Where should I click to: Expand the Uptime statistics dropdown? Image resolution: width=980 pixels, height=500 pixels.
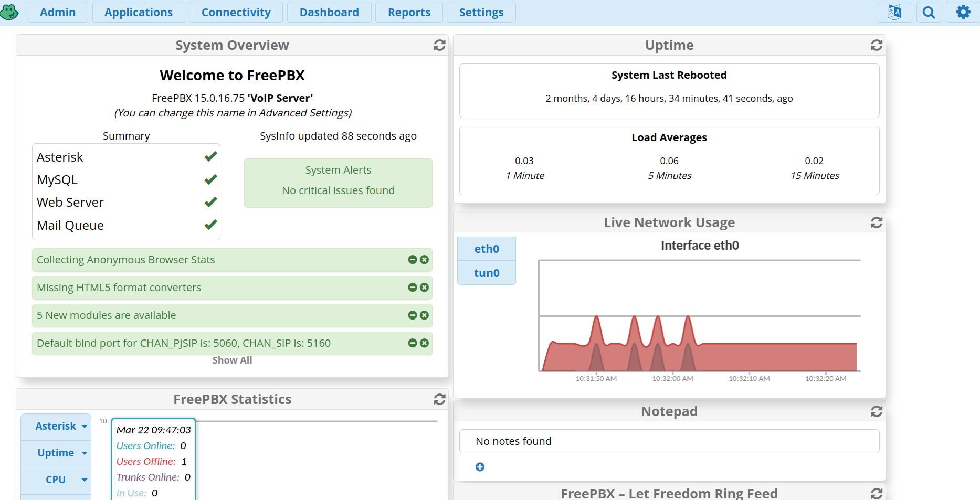click(56, 453)
